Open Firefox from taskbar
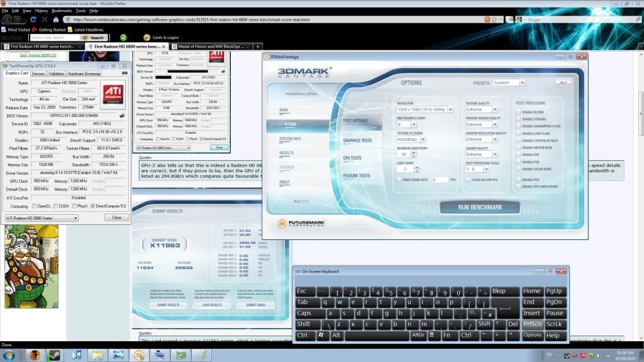 [35, 355]
